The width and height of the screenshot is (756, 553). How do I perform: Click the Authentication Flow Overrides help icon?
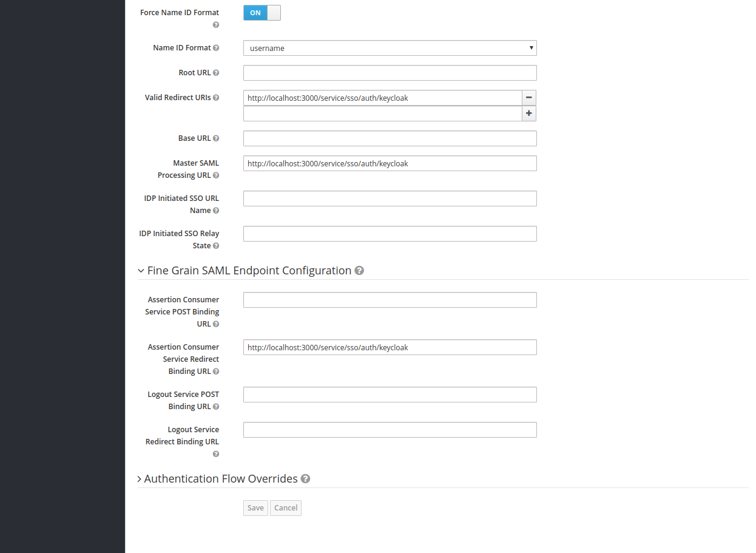pos(305,479)
